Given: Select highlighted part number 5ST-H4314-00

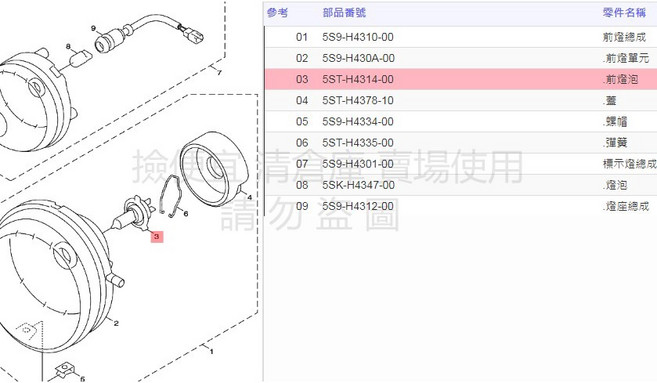Looking at the screenshot, I should [357, 79].
